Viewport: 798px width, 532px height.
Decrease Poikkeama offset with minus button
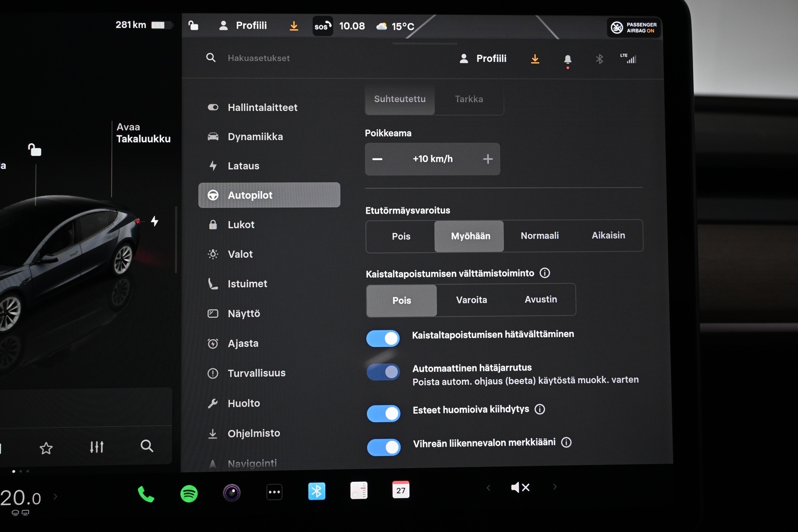(x=377, y=159)
